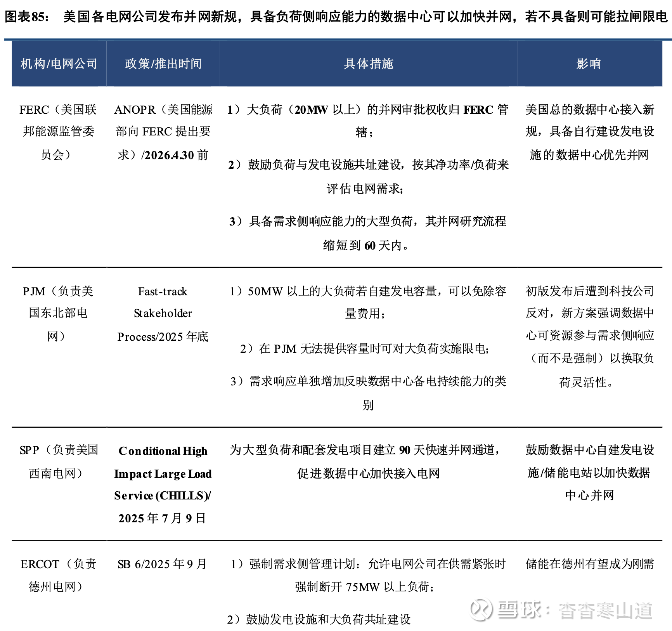Click the figure title starting "图表85"
This screenshot has width=672, height=631.
336,17
